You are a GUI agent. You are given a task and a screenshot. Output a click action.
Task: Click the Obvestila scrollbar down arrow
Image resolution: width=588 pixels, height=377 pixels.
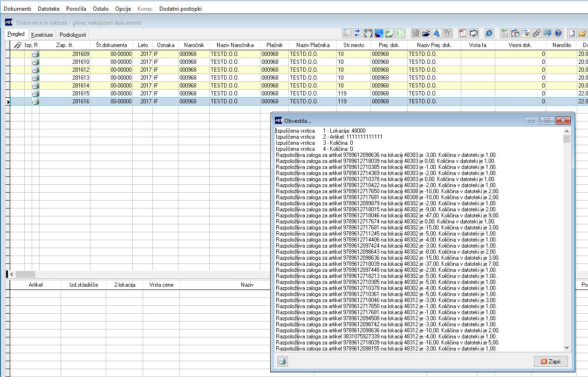(567, 348)
